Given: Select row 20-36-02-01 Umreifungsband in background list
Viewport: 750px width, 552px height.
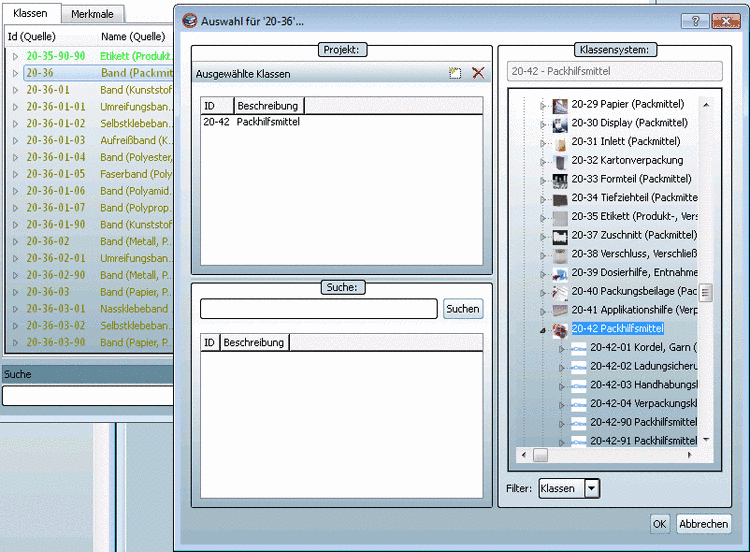Looking at the screenshot, I should [88, 258].
